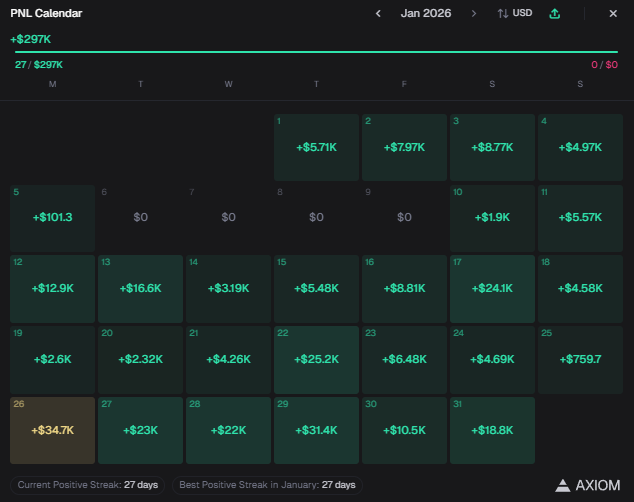
Task: Click the 27 / $297K positive days summary
Action: point(39,65)
